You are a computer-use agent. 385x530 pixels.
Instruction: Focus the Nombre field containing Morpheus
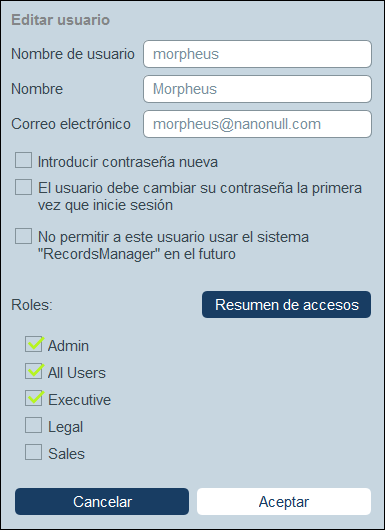258,89
